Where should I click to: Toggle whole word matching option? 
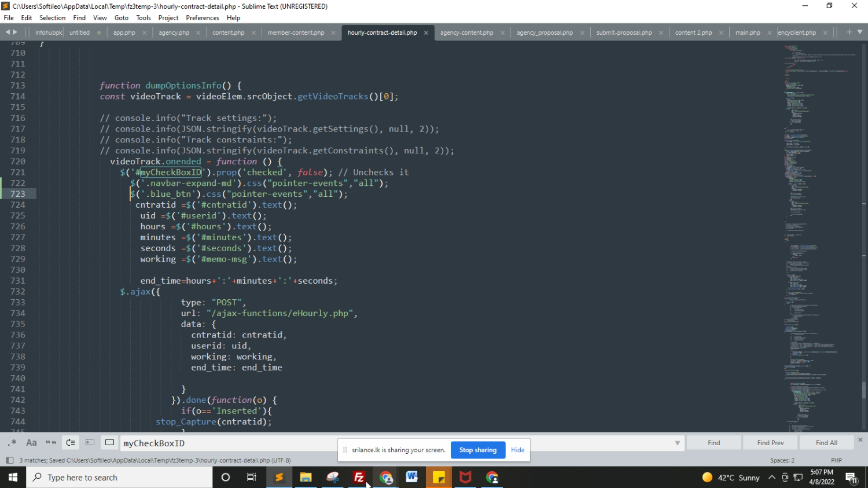[51, 443]
